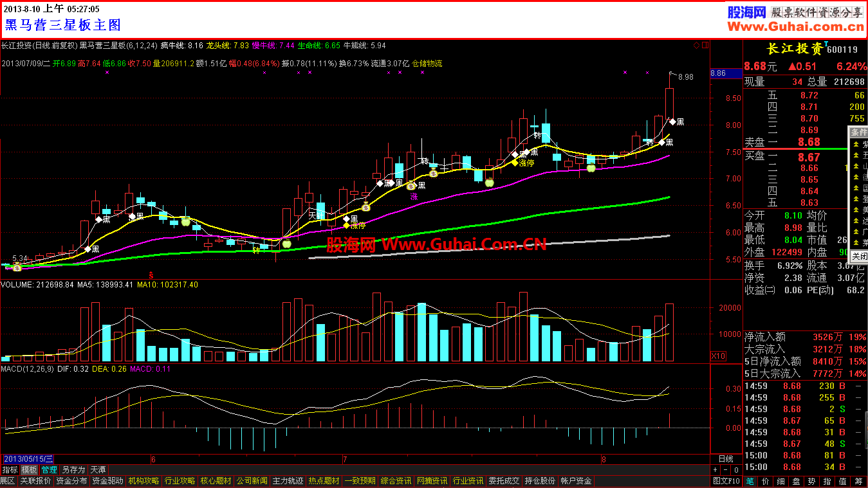Screen dimensions: 868x488
Task: Select the 价 tab in right panel
Action: pos(765,481)
